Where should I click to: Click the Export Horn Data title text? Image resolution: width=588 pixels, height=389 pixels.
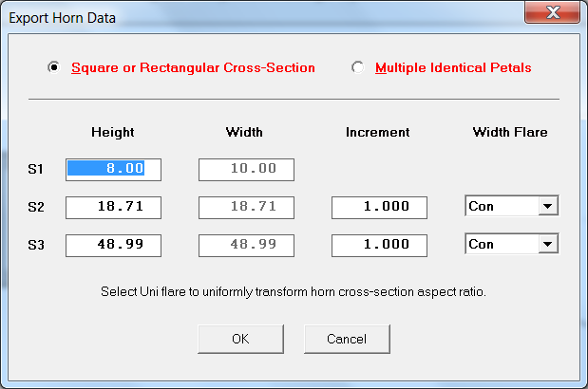coord(63,18)
